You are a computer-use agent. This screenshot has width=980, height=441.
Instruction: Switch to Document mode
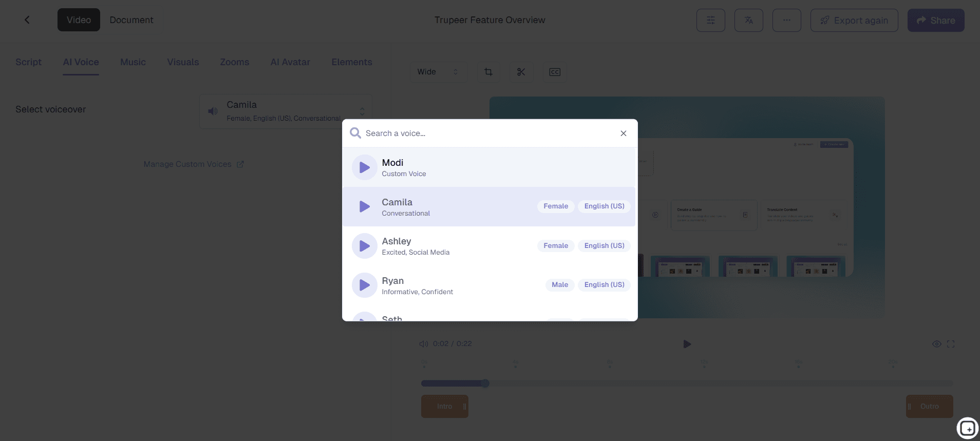pyautogui.click(x=131, y=20)
